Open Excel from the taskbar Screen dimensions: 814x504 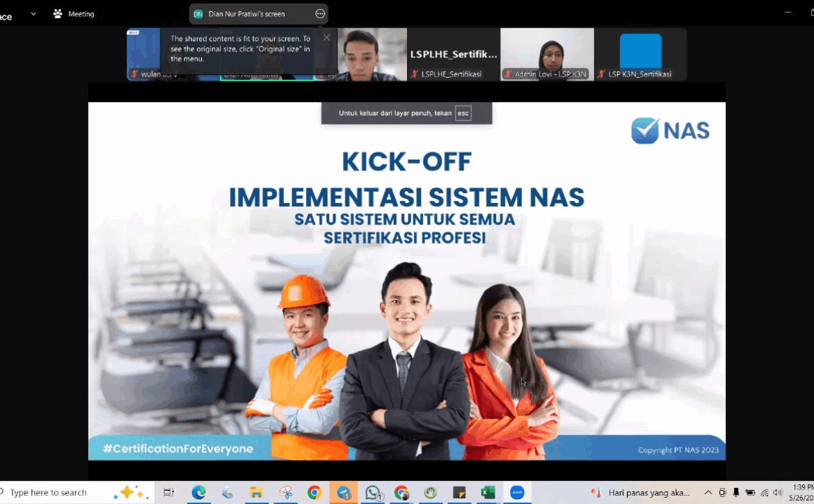pos(488,492)
